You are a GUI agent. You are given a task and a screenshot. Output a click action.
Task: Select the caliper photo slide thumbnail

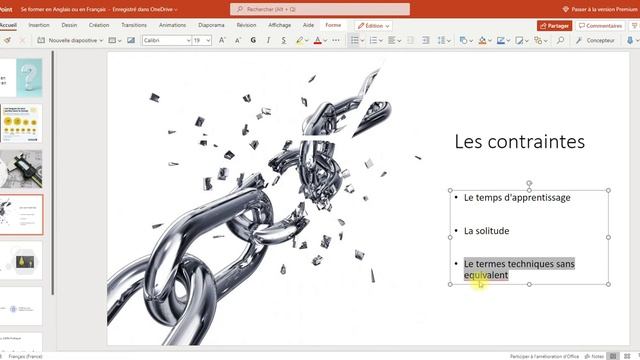(21, 169)
